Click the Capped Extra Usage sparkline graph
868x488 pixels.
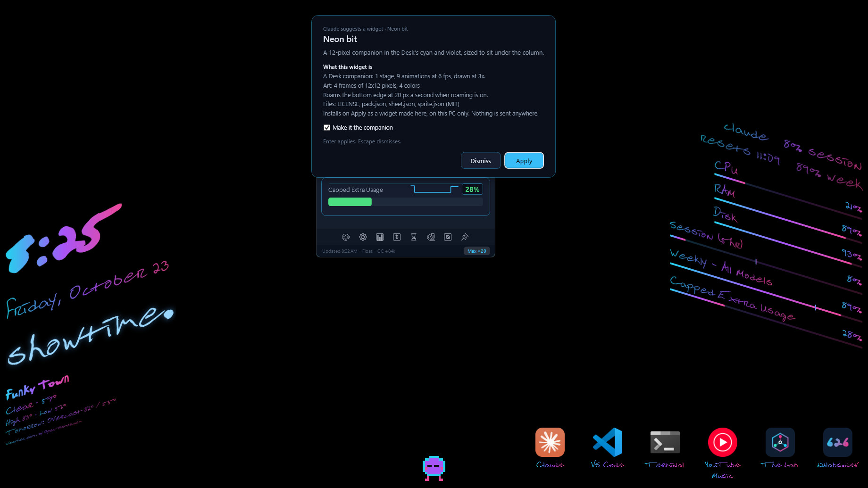coord(434,189)
